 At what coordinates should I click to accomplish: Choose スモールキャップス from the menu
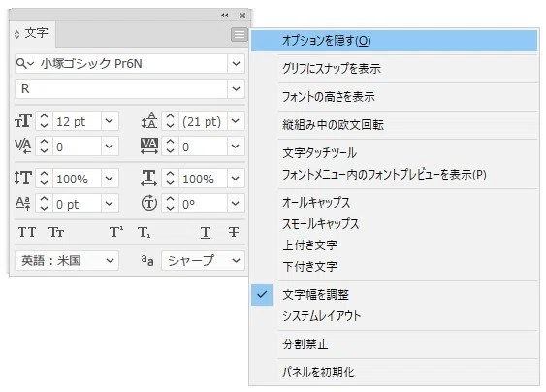395,223
